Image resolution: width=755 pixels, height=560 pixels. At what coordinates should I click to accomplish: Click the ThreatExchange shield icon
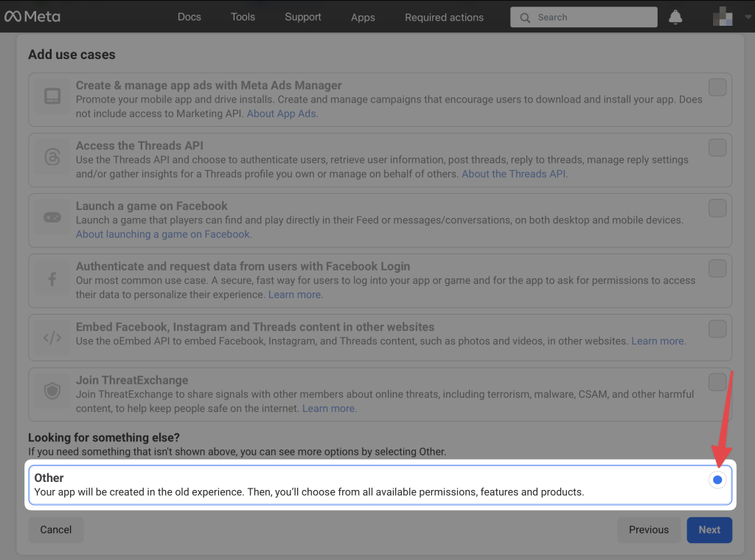tap(51, 390)
